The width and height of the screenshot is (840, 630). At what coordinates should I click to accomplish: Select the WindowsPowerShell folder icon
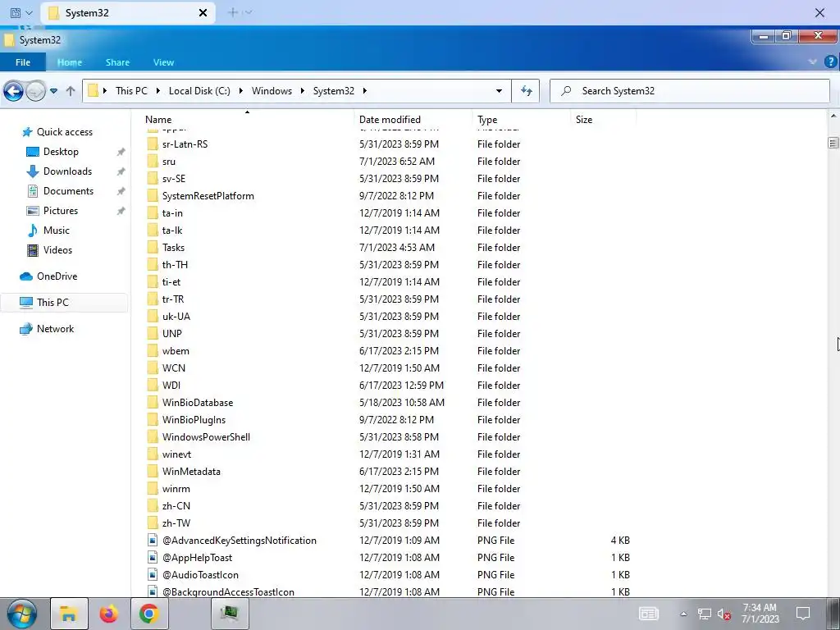(x=153, y=437)
